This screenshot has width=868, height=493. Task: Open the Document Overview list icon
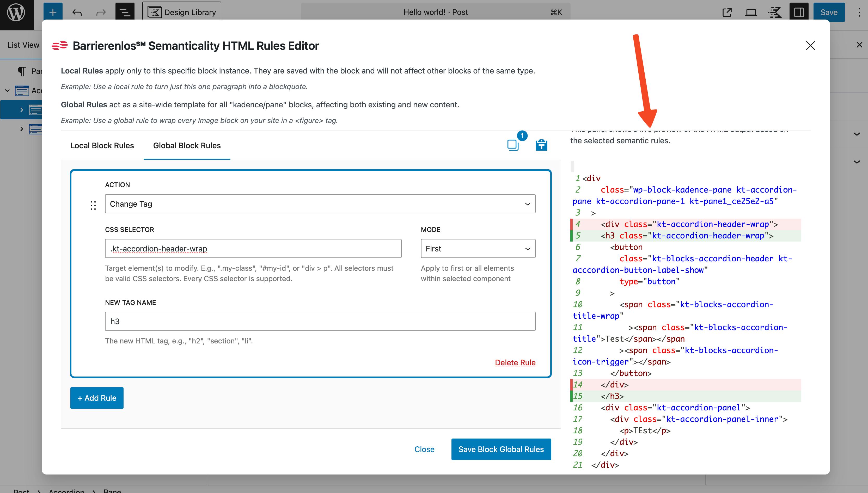[x=125, y=12]
